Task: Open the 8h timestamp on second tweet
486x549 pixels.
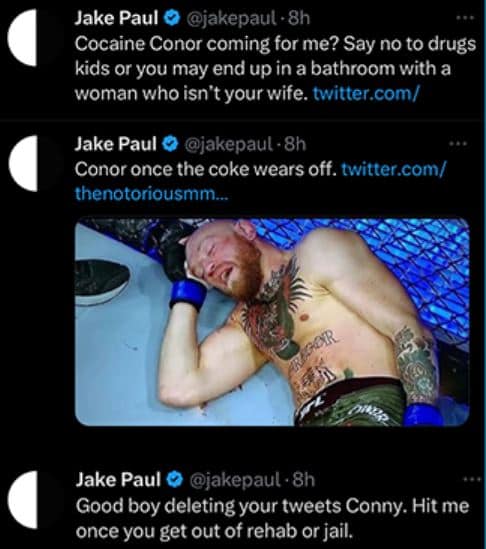Action: [295, 144]
